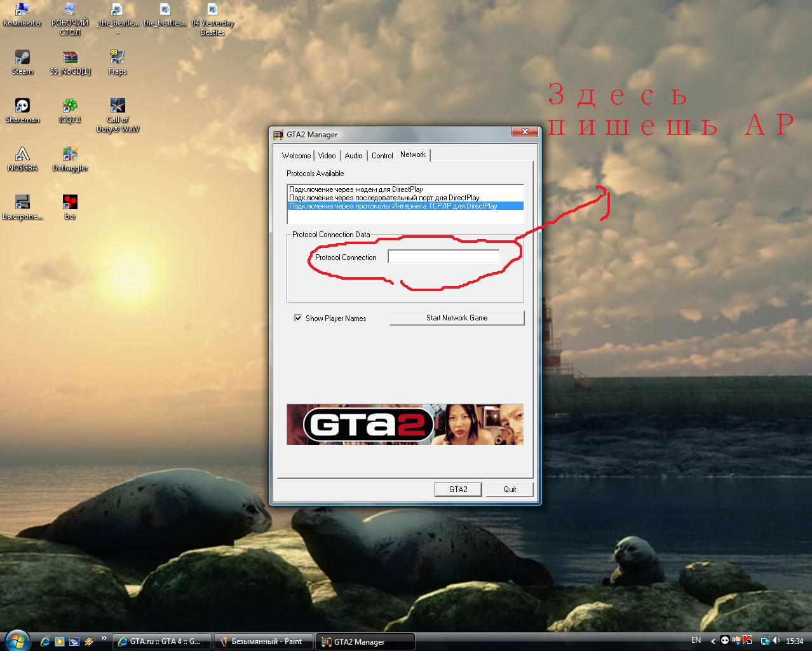812x651 pixels.
Task: Click the Windows Start orb
Action: click(18, 640)
